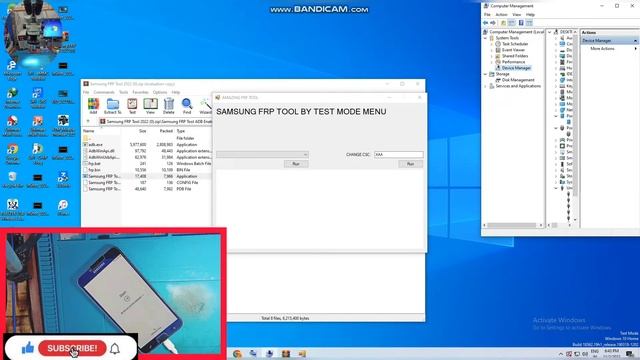Viewport: 640px width, 360px height.
Task: Select the iTunes desktop icon
Action: pos(63,207)
